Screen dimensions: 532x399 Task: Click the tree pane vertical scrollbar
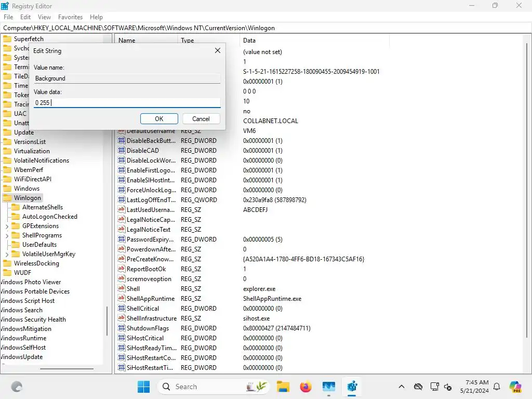(107, 321)
